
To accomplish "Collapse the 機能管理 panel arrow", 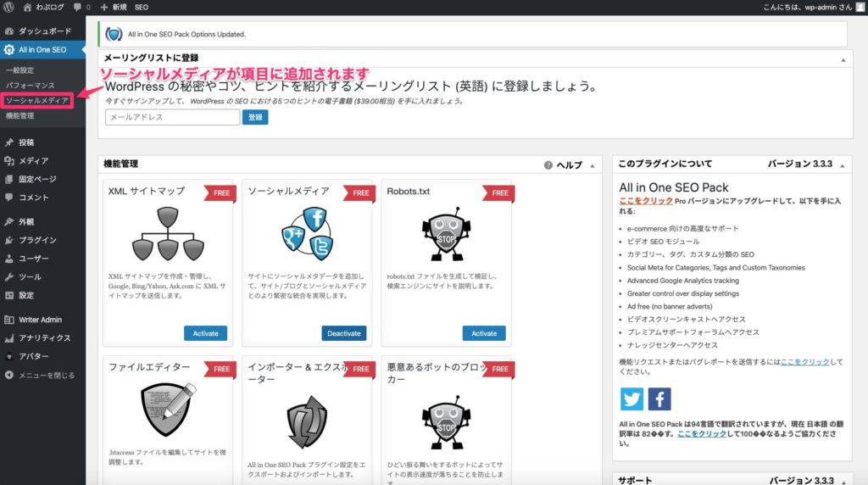I will (593, 165).
